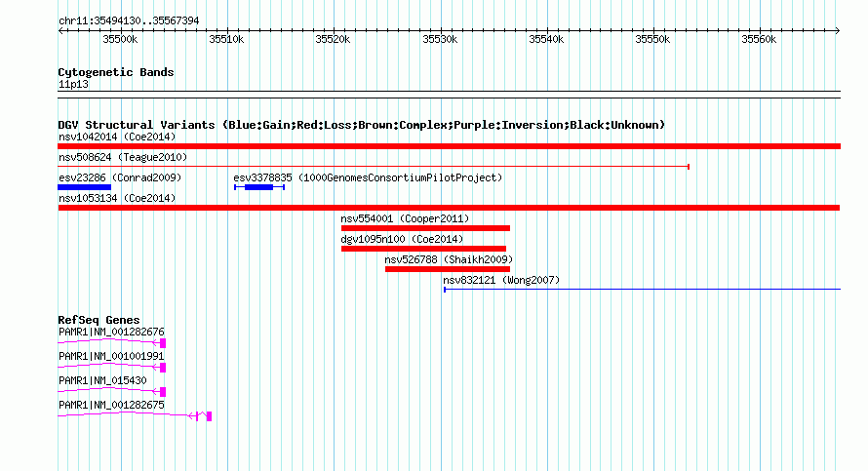Viewport: 868px width, 471px height.
Task: Open the nsv508624 (Teague2010) variant label
Action: pyautogui.click(x=123, y=157)
